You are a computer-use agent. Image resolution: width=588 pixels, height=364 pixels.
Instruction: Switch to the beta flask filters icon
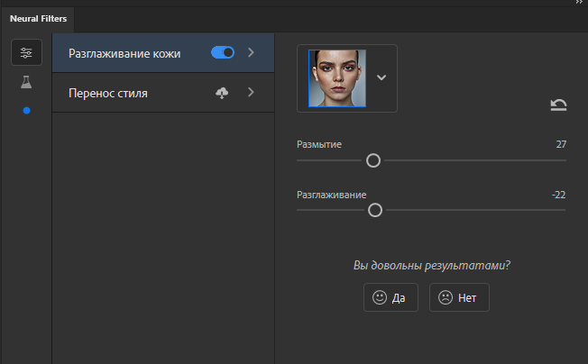[x=26, y=82]
